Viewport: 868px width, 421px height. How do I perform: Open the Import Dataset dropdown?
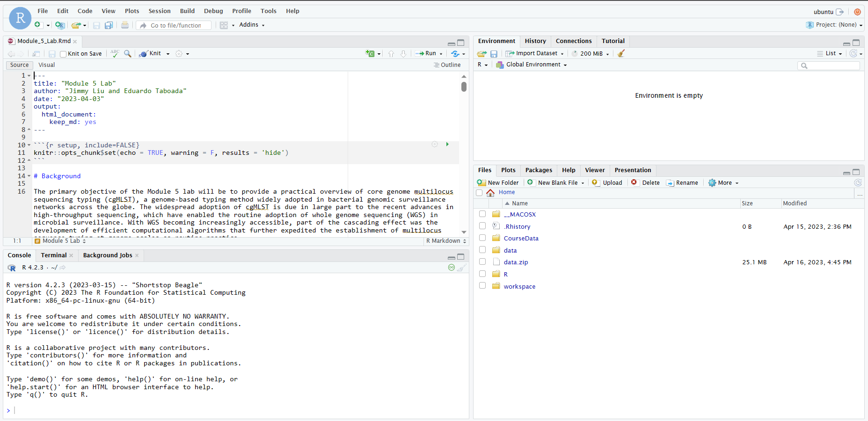[535, 53]
